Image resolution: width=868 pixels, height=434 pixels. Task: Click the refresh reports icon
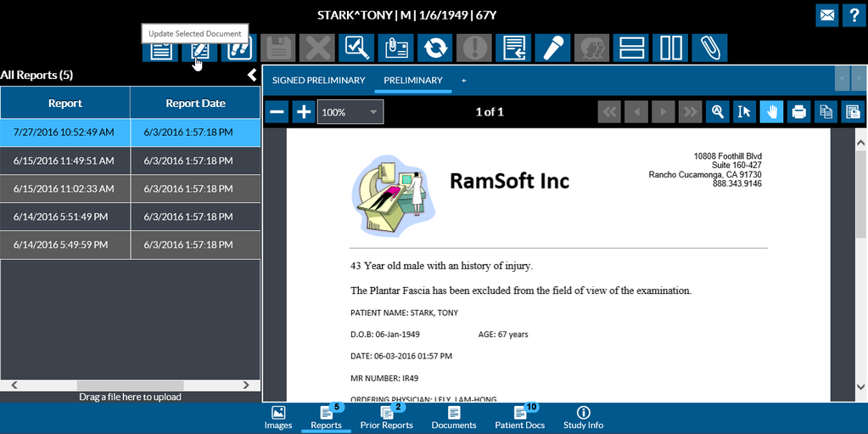pyautogui.click(x=435, y=48)
